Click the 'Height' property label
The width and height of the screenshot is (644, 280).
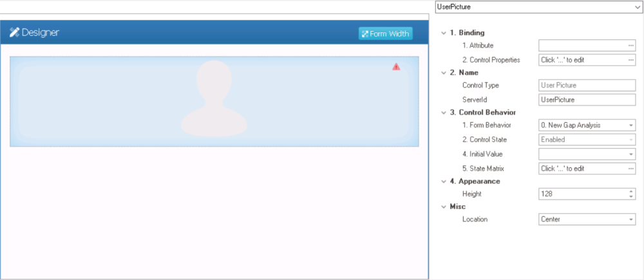(x=472, y=194)
